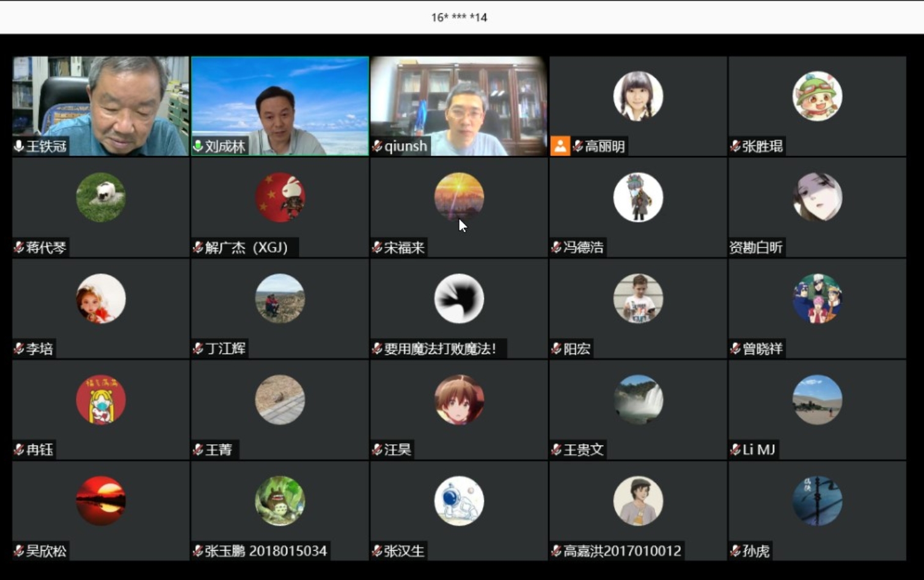The width and height of the screenshot is (924, 580).
Task: Click the microphone icon next to 王铁冠
Action: pos(19,146)
